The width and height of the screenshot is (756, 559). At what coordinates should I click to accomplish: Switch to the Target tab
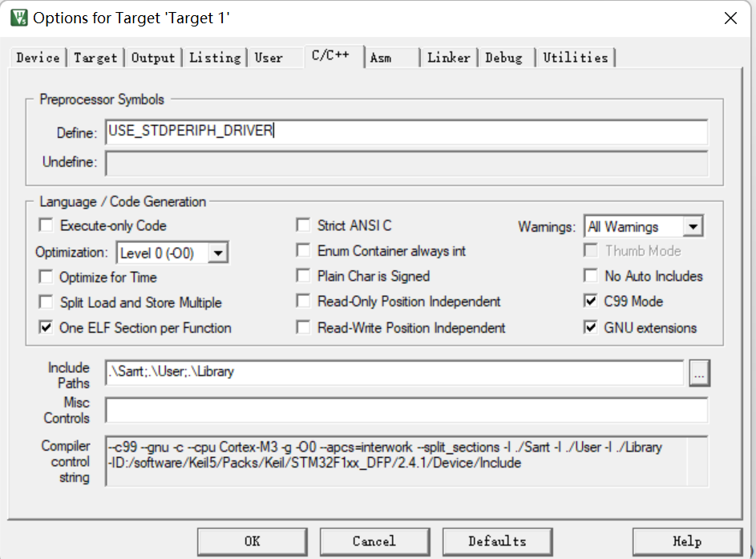95,58
